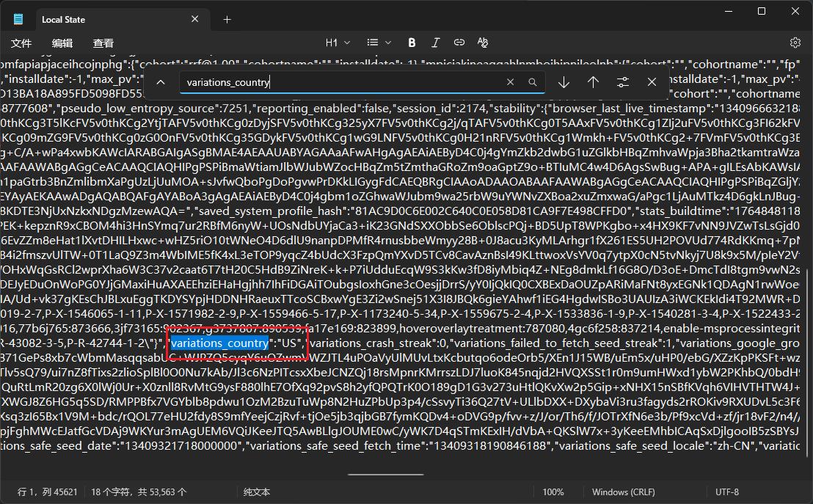Open find options in search bar

tap(622, 82)
